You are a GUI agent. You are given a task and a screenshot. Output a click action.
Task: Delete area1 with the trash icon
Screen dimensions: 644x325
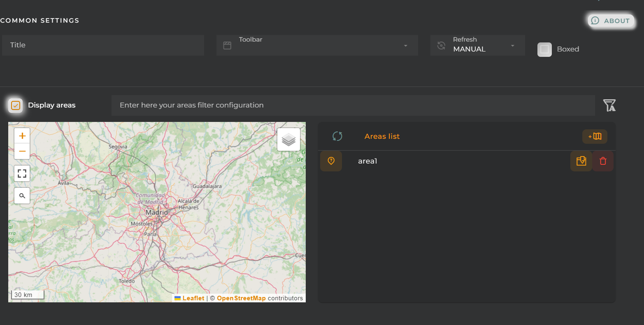(603, 161)
